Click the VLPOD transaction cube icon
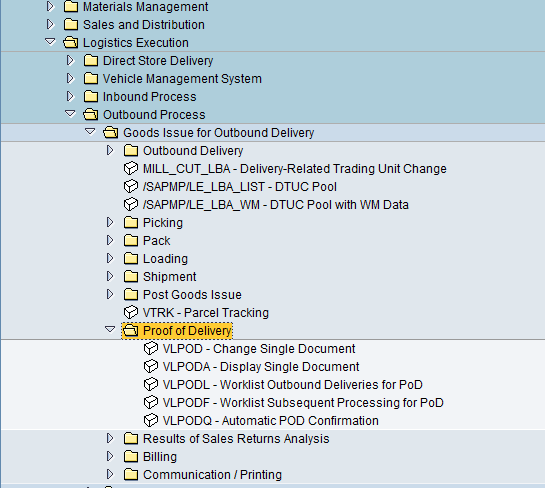 coord(151,349)
